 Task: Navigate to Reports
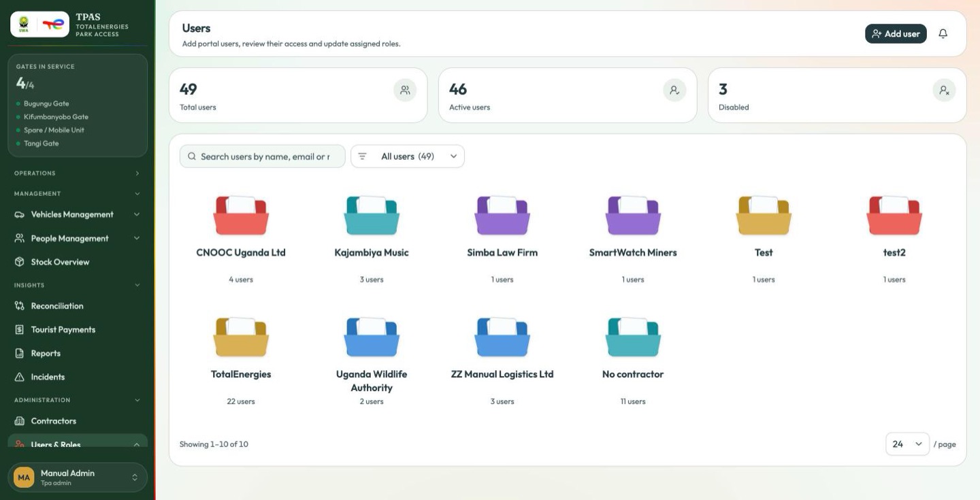(78, 354)
